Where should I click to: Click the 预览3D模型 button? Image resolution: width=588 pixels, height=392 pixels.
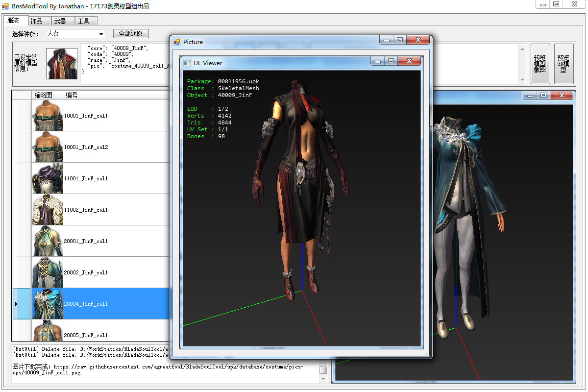pyautogui.click(x=563, y=64)
